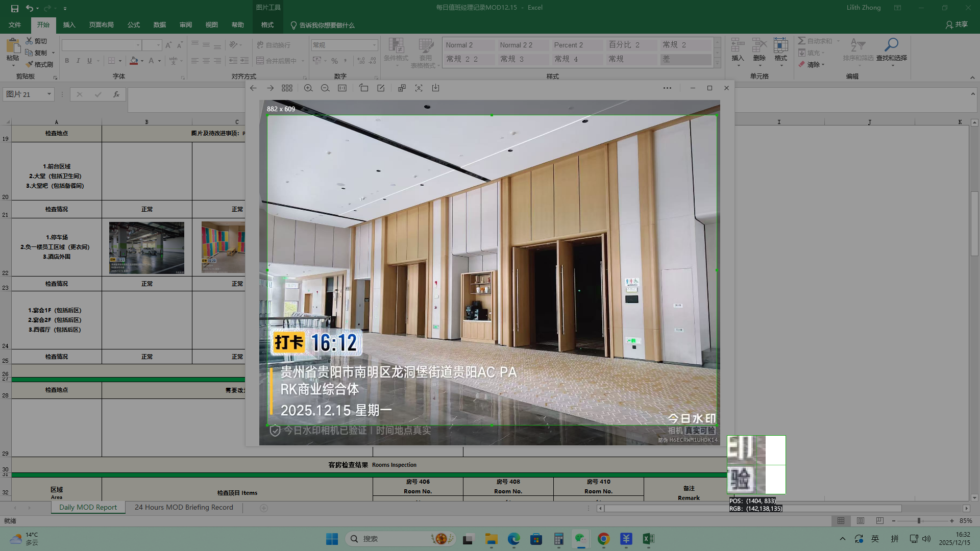The width and height of the screenshot is (980, 551).
Task: Zoom in on the previewed photo
Action: [308, 88]
